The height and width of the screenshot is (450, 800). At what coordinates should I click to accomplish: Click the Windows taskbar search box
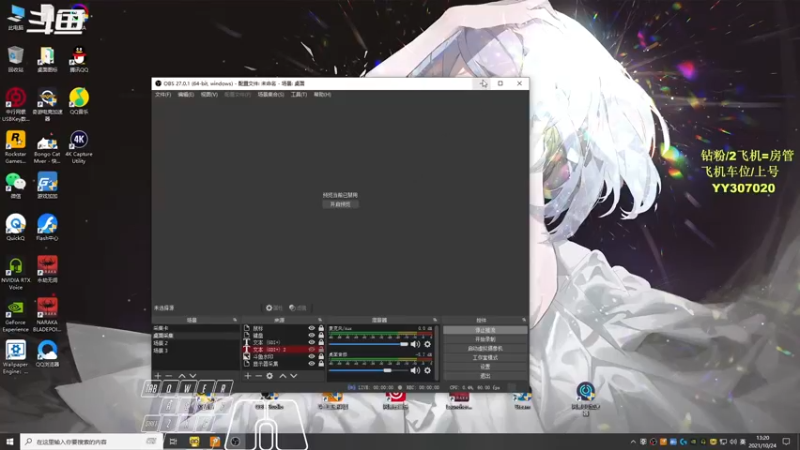point(91,441)
